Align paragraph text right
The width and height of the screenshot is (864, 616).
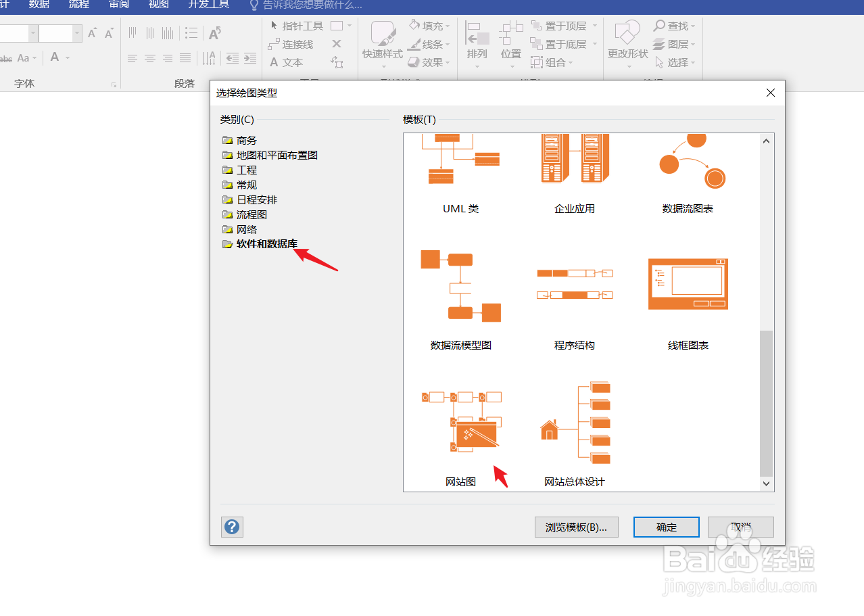pyautogui.click(x=168, y=58)
